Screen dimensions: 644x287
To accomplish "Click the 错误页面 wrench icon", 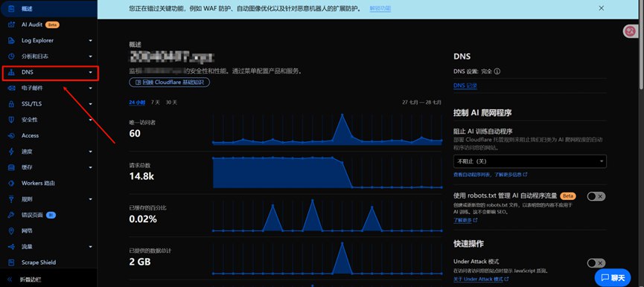I will point(12,215).
